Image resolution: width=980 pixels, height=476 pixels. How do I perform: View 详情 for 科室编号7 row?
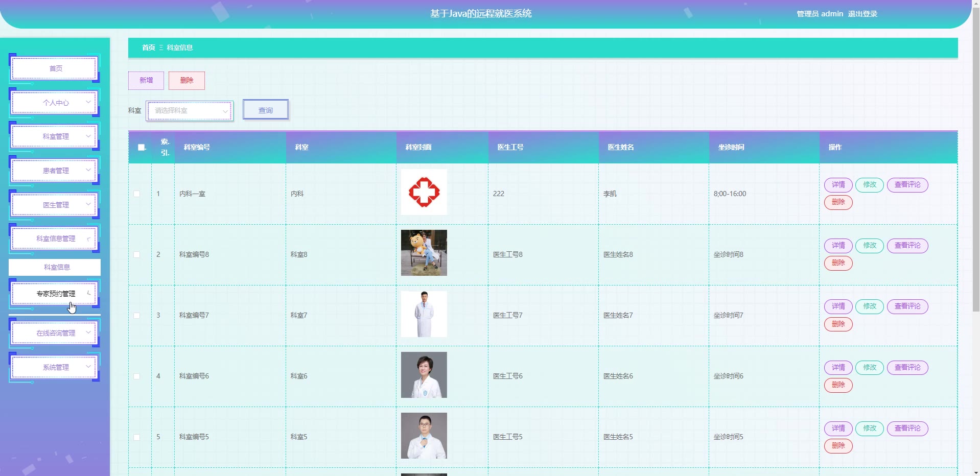pyautogui.click(x=838, y=306)
